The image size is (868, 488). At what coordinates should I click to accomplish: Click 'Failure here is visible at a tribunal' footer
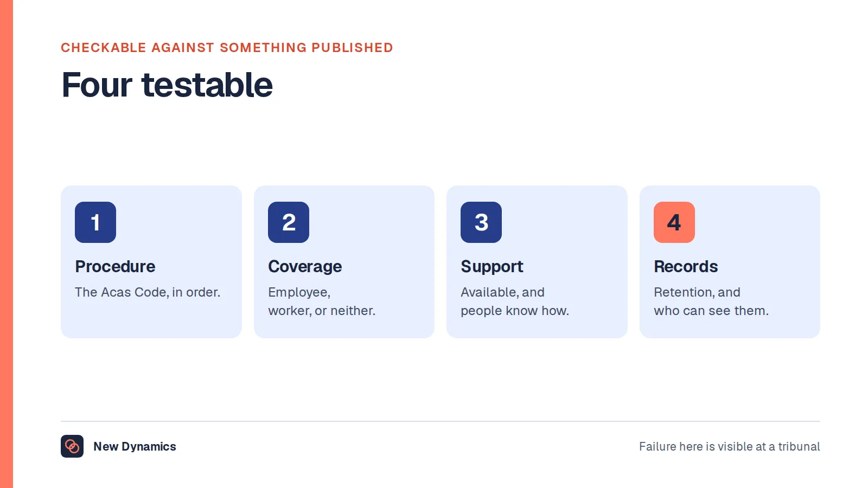point(730,447)
